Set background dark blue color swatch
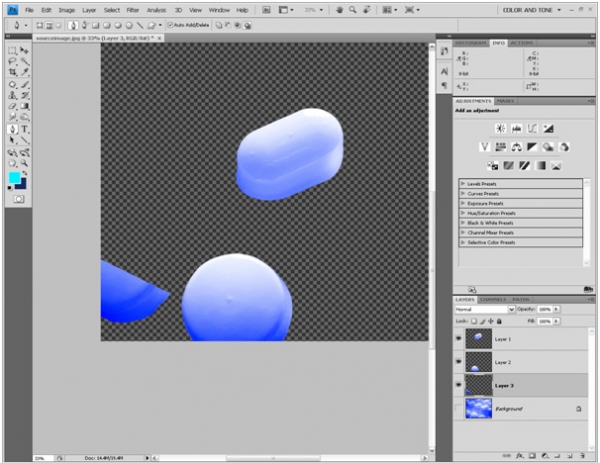The image size is (600, 463). tap(23, 185)
